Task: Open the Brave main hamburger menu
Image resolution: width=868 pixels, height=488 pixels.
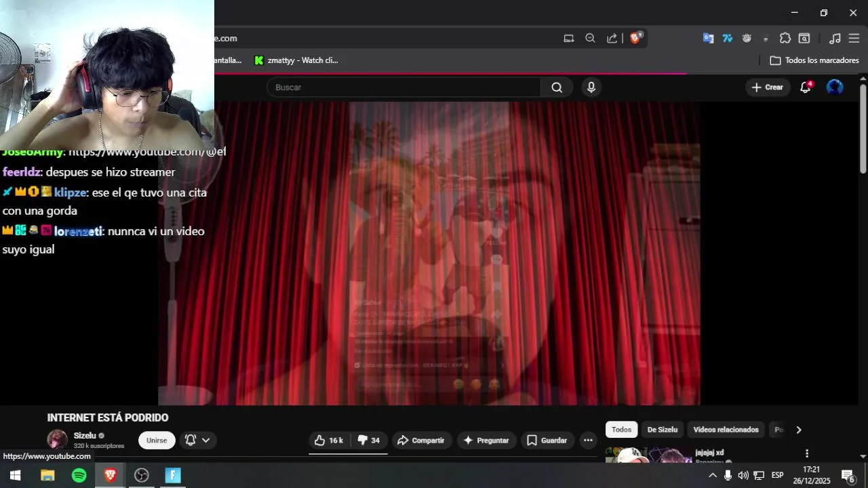Action: [x=854, y=39]
